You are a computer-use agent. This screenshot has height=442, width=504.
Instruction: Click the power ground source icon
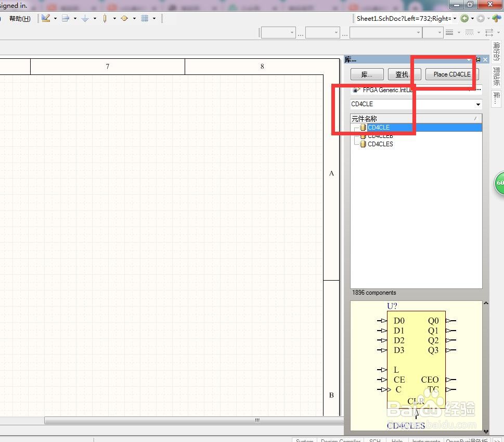click(x=85, y=18)
